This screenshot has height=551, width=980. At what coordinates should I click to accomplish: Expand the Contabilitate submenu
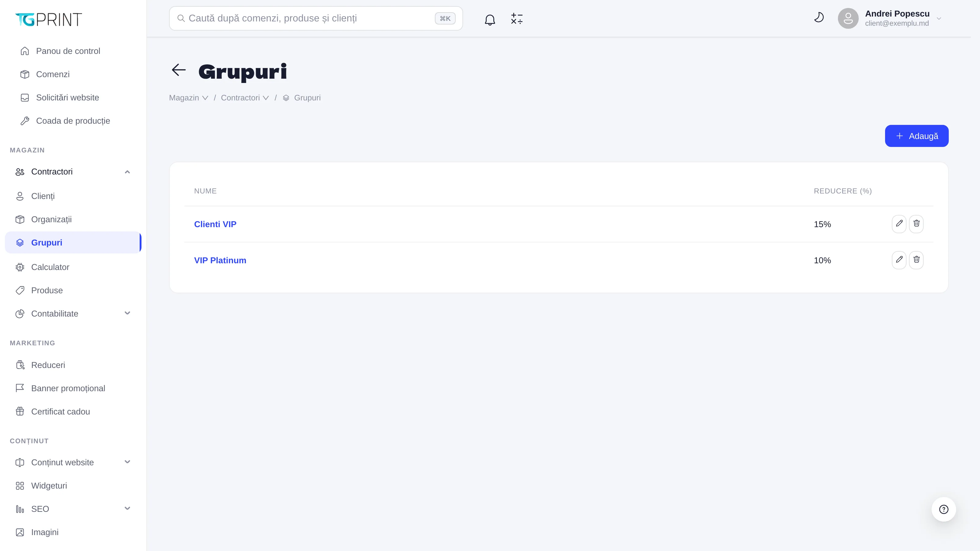pyautogui.click(x=73, y=314)
